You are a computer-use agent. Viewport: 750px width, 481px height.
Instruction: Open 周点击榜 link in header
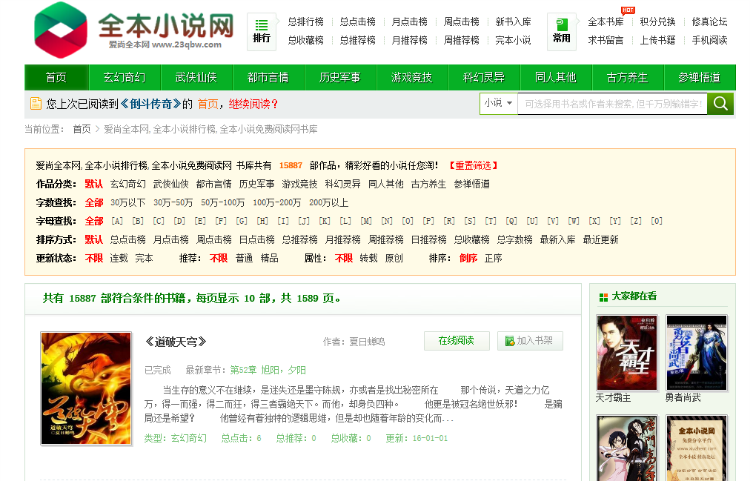click(462, 22)
